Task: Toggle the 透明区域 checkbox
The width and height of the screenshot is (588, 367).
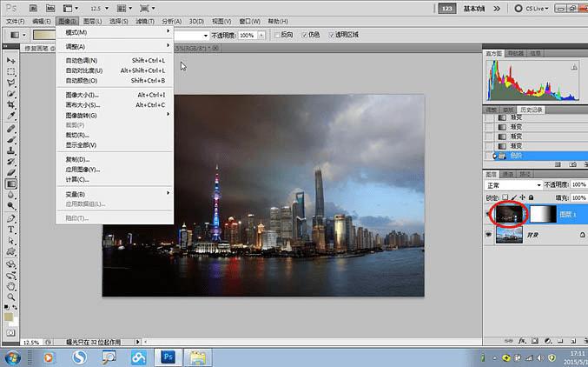Action: point(332,35)
